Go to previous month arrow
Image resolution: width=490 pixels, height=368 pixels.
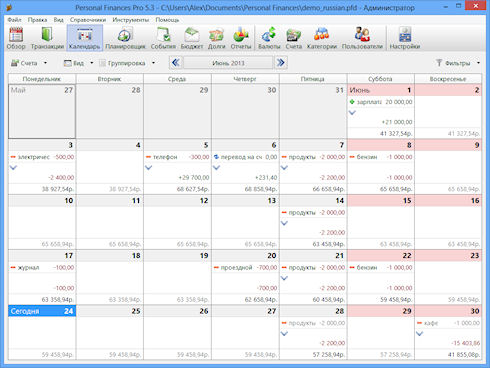(x=176, y=63)
